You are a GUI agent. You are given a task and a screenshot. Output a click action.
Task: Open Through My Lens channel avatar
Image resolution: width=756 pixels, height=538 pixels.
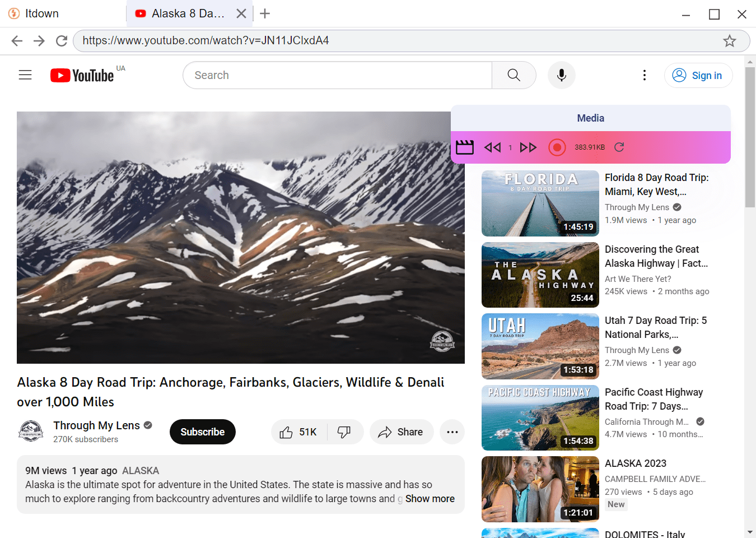click(x=31, y=432)
